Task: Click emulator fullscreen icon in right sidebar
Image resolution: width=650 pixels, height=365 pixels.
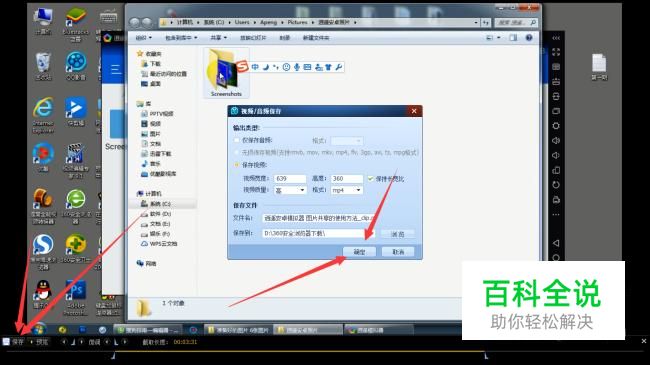Action: [x=556, y=52]
